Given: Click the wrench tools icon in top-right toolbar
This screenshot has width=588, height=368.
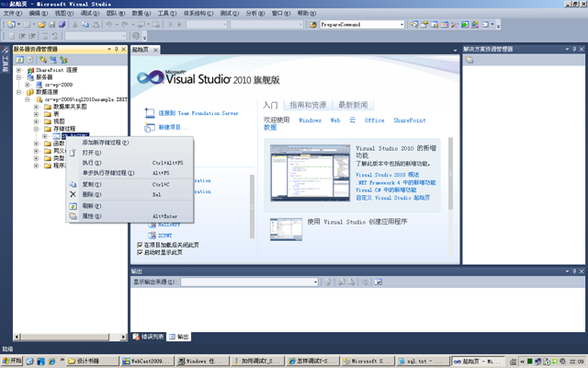Looking at the screenshot, I should pyautogui.click(x=455, y=25).
